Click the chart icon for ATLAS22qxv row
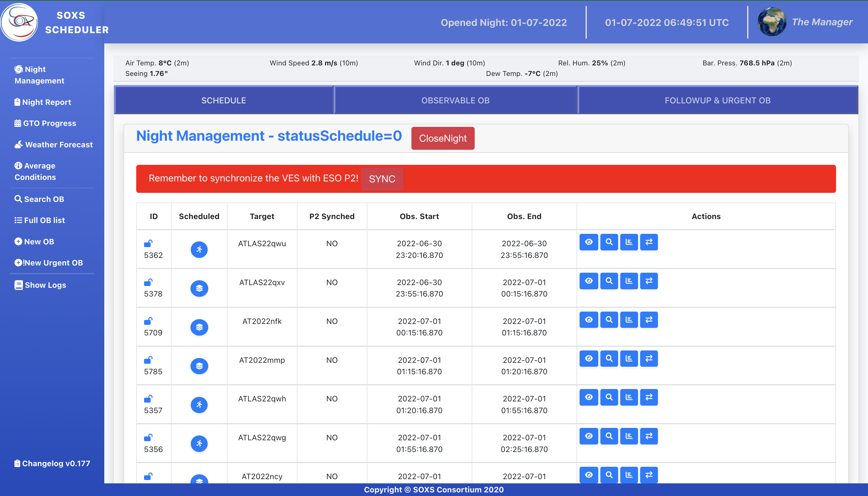868x496 pixels. pyautogui.click(x=629, y=281)
